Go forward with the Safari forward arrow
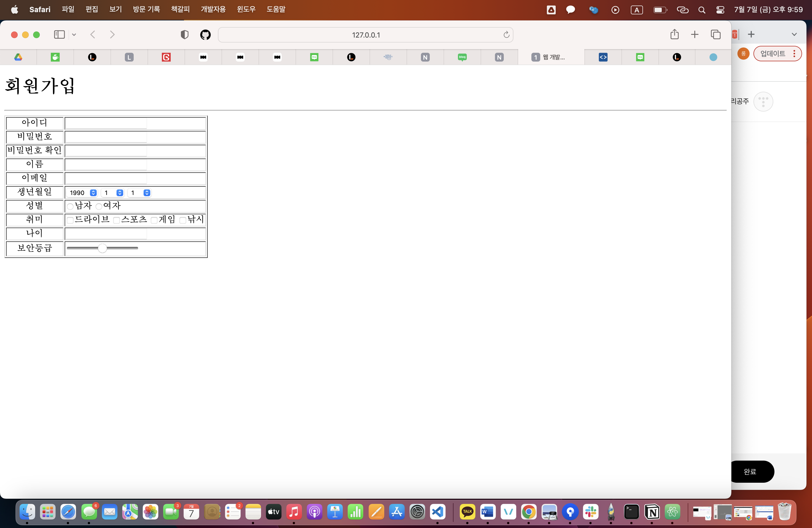Screen dimensions: 812x528 coord(112,35)
